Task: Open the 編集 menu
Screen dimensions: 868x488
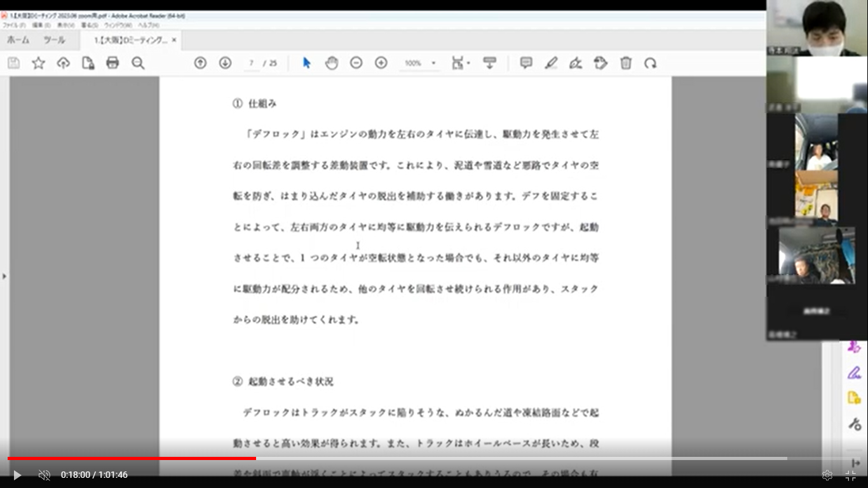Action: click(41, 25)
